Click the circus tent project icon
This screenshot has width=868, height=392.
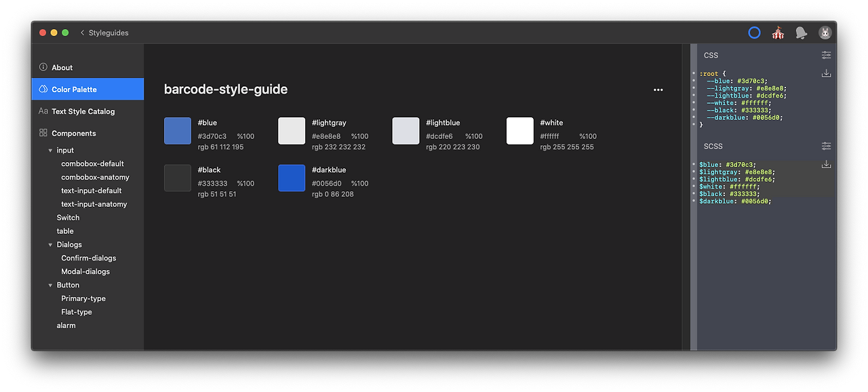778,33
